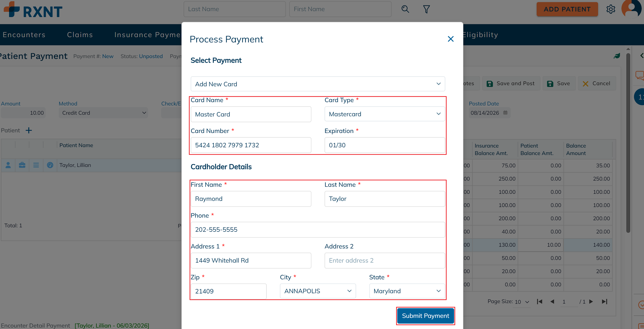The width and height of the screenshot is (644, 329).
Task: Open the settings gear icon
Action: 611,9
